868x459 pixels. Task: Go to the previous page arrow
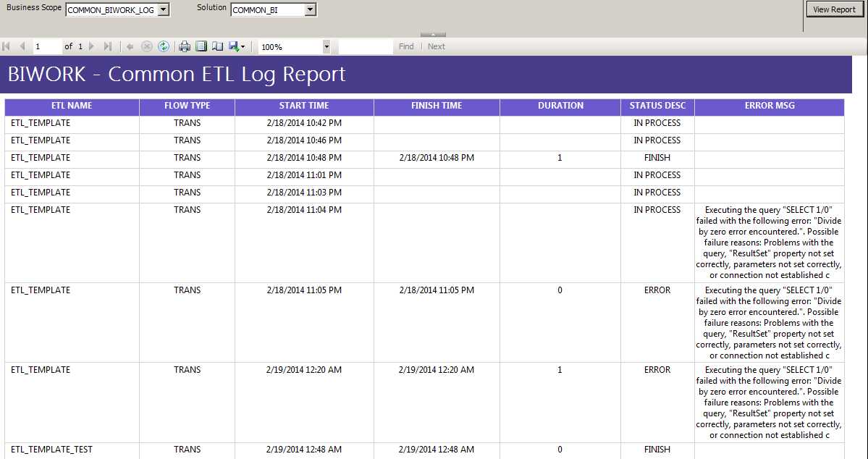[22, 46]
